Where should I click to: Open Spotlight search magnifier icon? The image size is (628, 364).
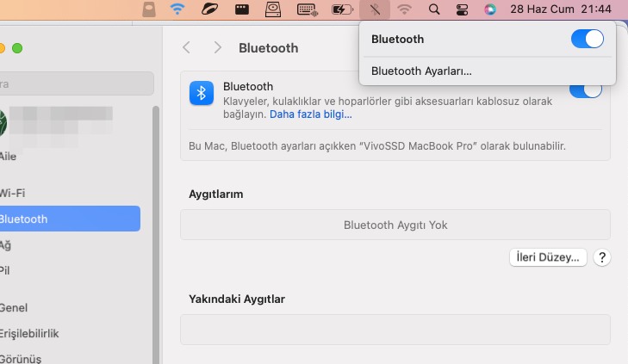(434, 9)
